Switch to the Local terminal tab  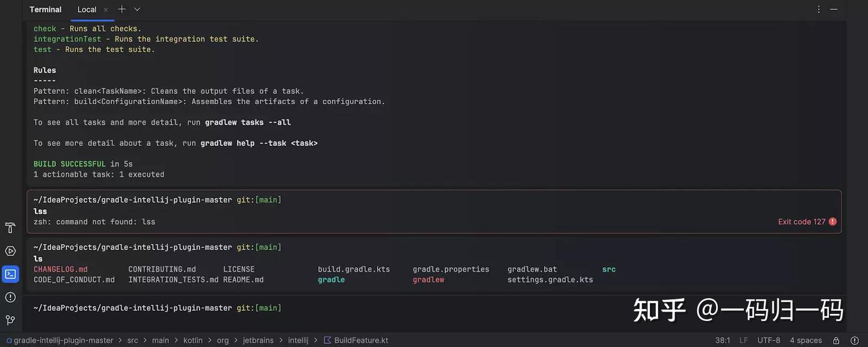coord(86,8)
